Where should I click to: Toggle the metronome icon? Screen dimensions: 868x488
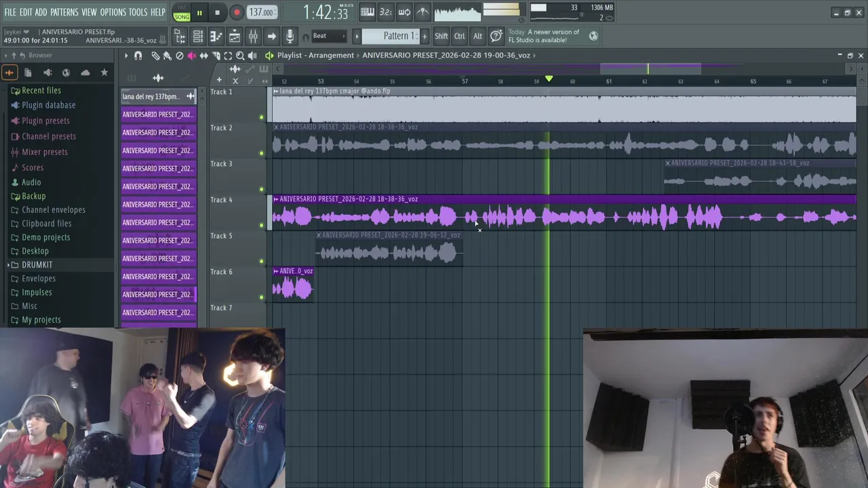[422, 12]
